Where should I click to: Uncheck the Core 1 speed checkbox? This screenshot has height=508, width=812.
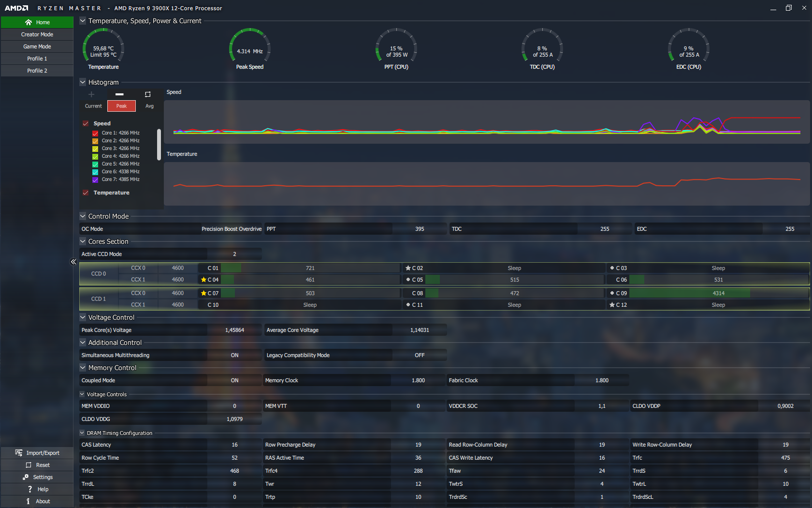click(x=95, y=133)
